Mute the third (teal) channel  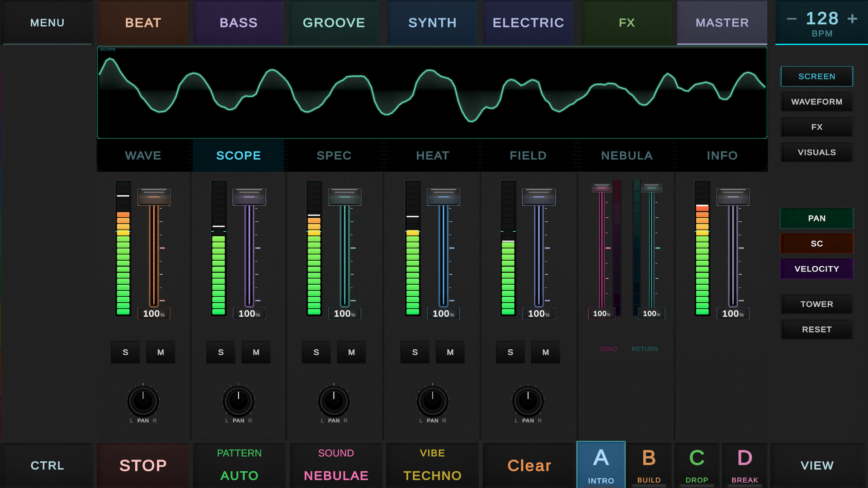351,352
